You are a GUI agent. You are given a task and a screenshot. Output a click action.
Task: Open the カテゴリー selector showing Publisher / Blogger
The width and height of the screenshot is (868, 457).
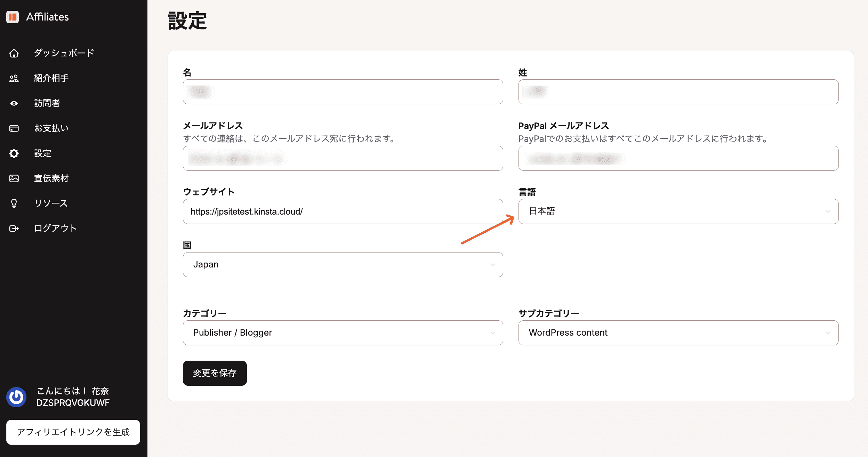coord(342,332)
